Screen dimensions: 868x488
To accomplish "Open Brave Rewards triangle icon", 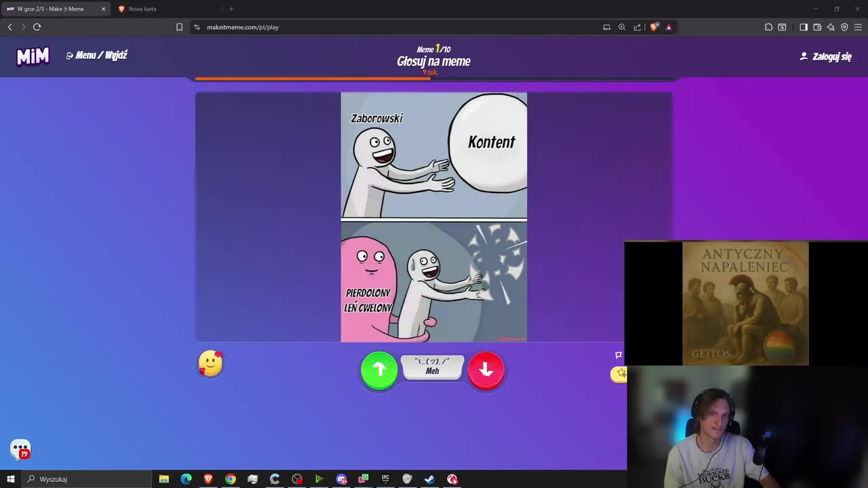I will point(669,27).
